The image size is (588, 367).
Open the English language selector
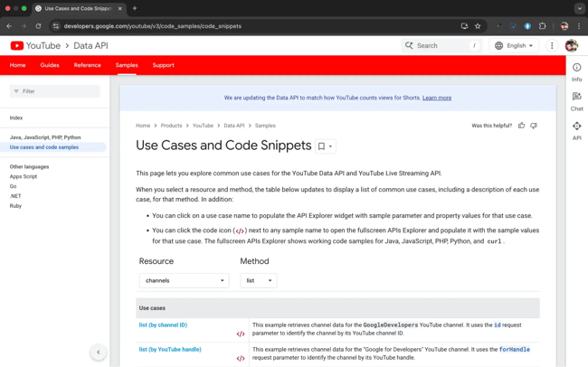(514, 46)
